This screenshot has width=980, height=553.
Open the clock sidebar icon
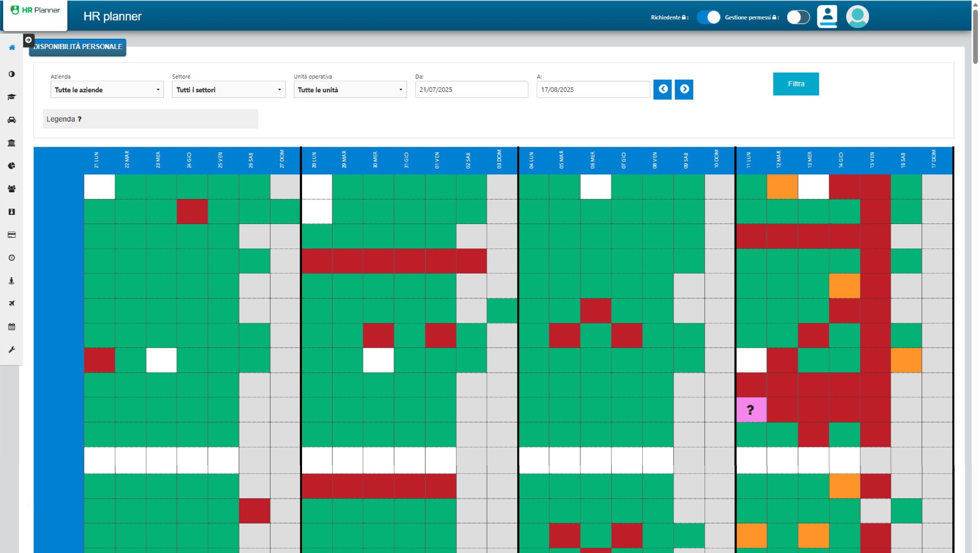pyautogui.click(x=12, y=258)
